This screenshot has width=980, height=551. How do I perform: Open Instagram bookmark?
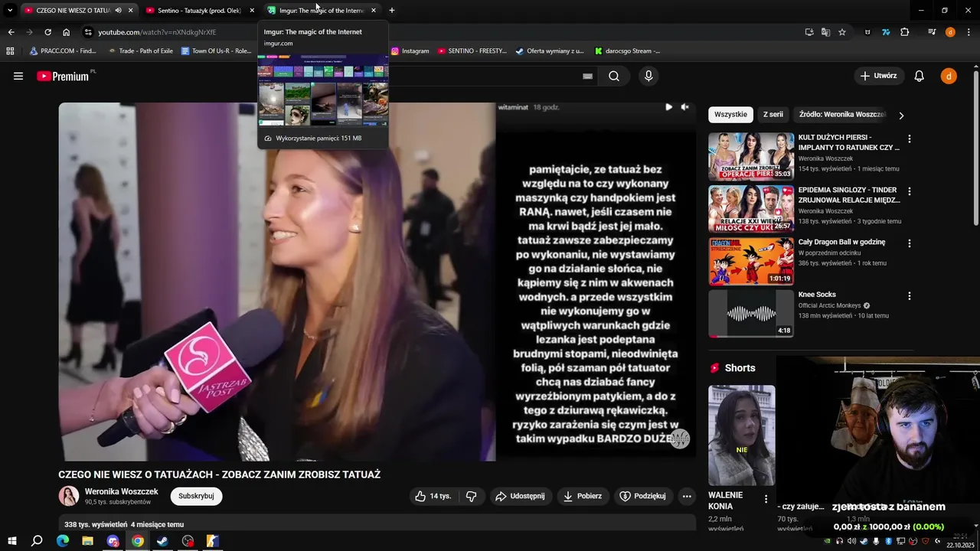[410, 51]
